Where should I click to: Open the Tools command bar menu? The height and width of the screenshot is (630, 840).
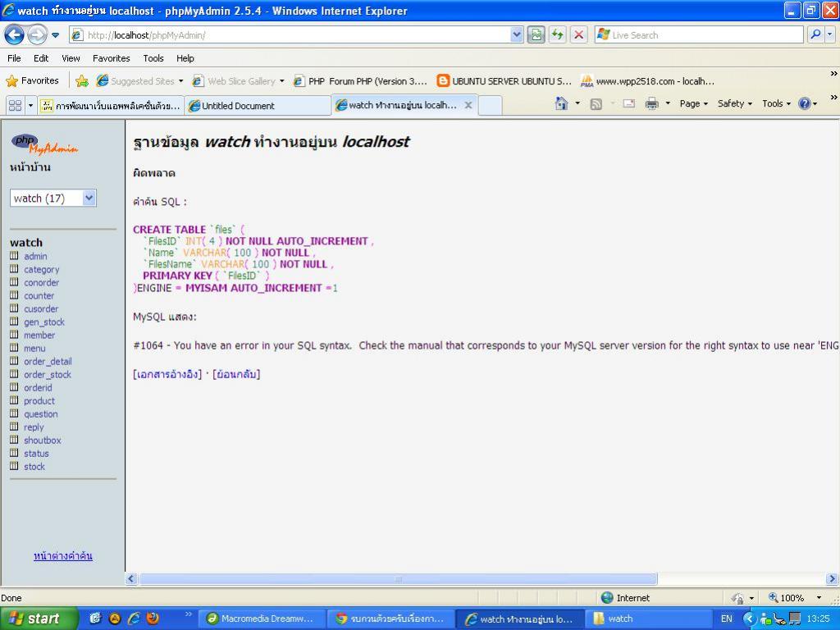tap(776, 103)
